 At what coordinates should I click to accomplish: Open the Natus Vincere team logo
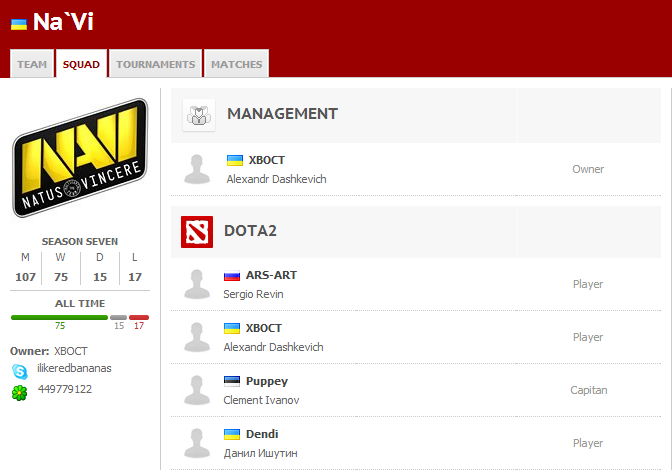[80, 158]
